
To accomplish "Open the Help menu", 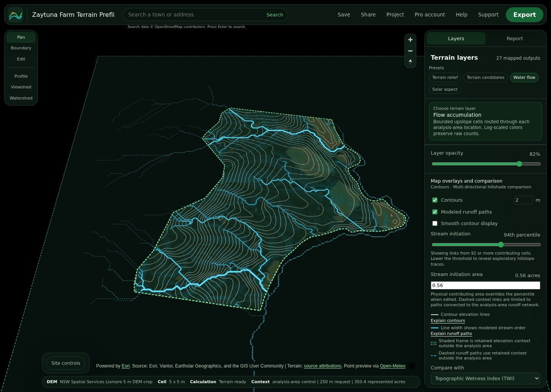I will [x=461, y=15].
